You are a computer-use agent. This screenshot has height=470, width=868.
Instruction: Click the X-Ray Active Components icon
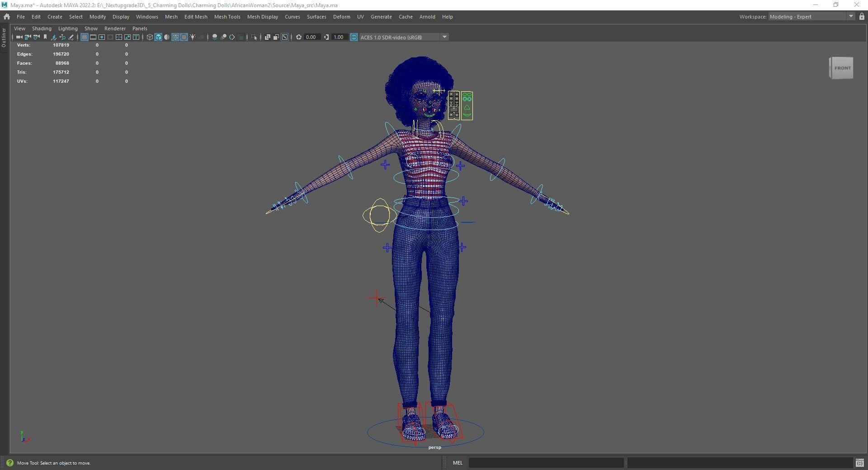click(276, 37)
